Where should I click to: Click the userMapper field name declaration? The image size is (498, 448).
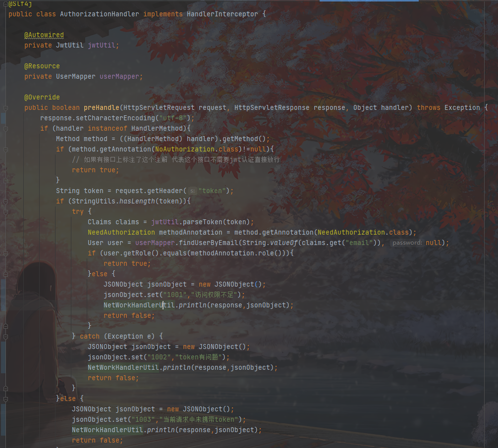point(119,76)
